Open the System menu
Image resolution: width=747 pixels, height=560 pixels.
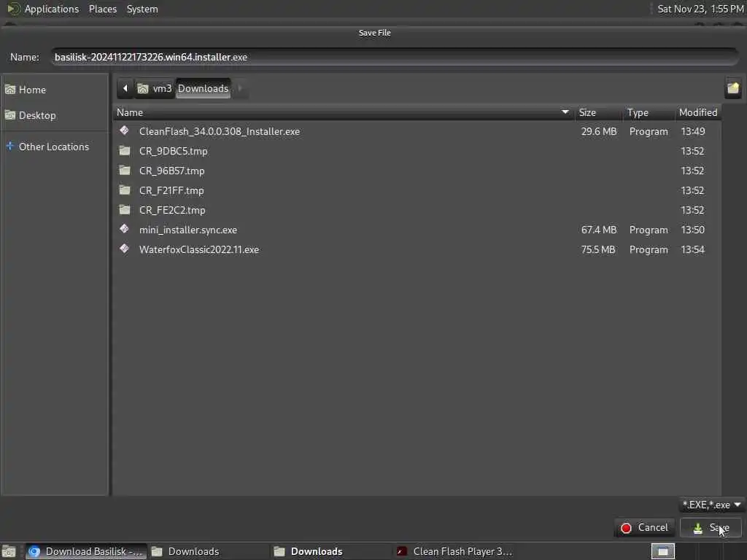pos(142,9)
